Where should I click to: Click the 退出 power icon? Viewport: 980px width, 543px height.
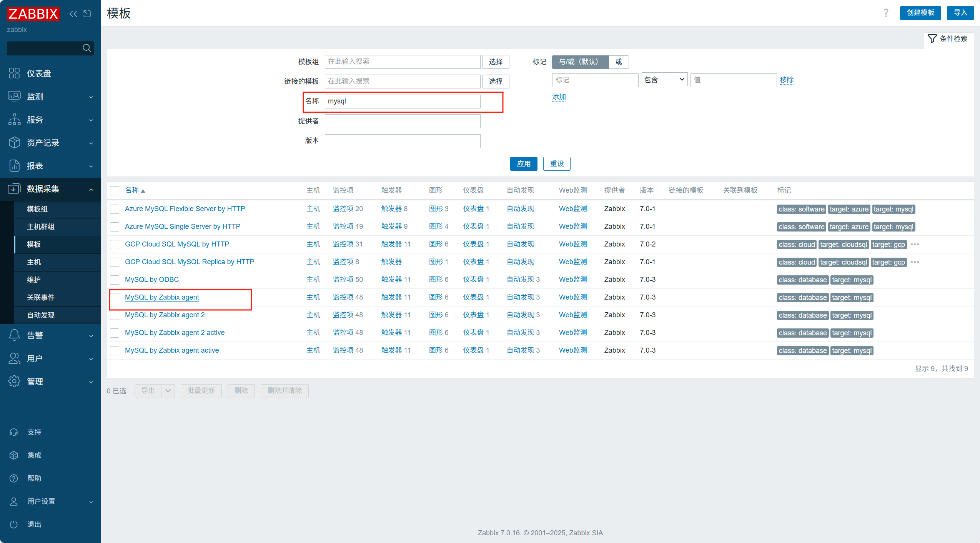(14, 524)
